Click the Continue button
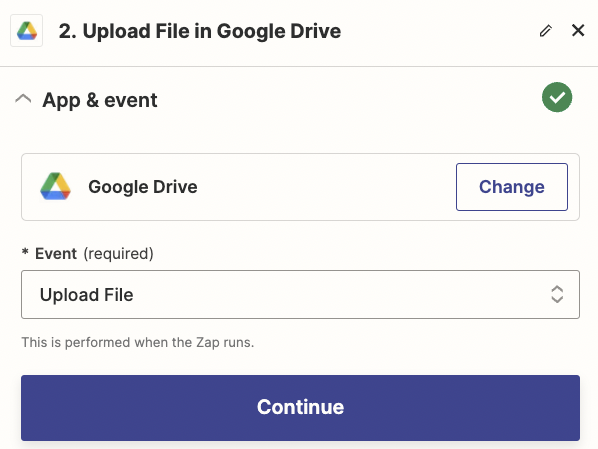Viewport: 598px width, 449px height. [300, 408]
